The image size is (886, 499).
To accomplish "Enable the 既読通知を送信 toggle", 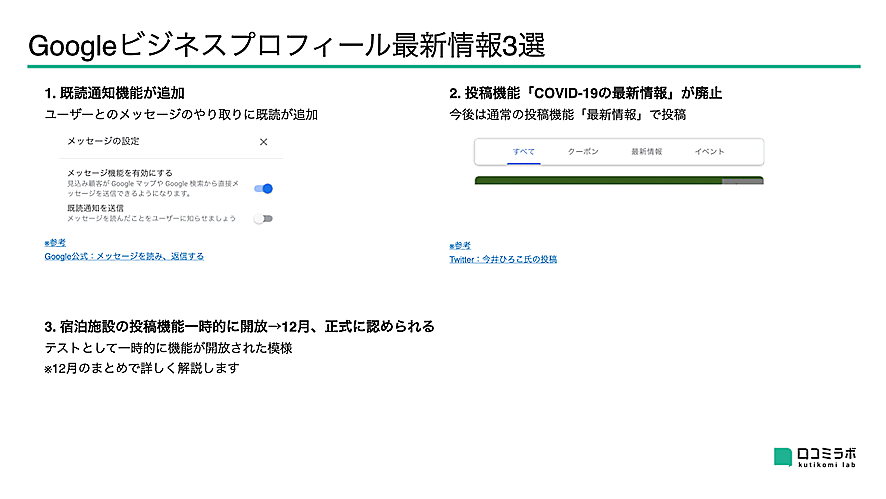I will coord(264,218).
